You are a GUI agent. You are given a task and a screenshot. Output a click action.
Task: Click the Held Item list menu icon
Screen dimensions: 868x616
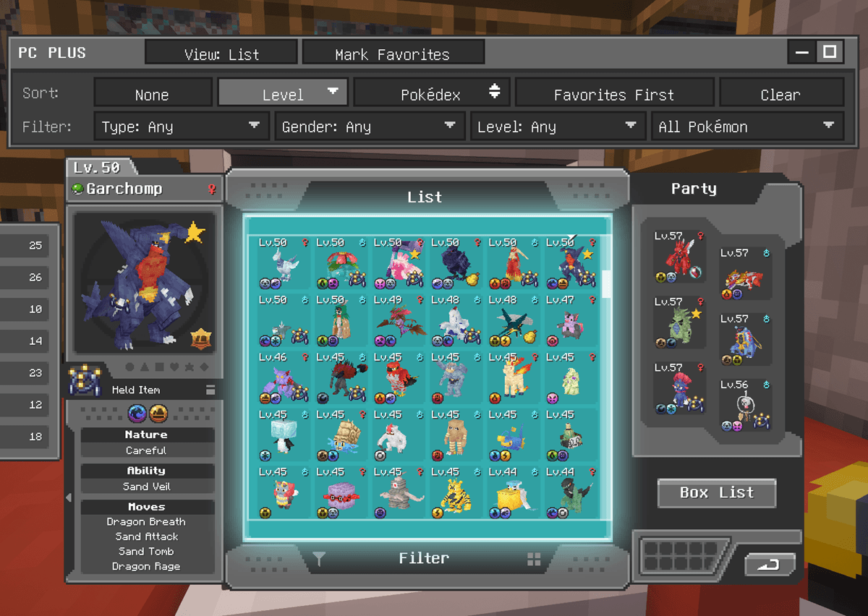pyautogui.click(x=210, y=390)
